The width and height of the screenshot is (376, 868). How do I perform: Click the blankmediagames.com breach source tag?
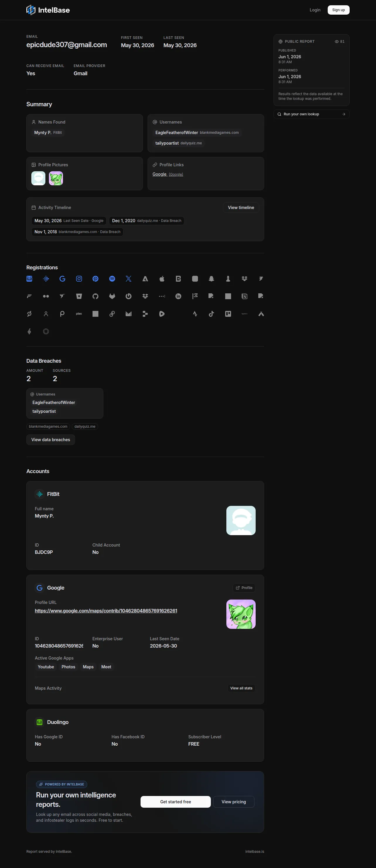tap(48, 427)
